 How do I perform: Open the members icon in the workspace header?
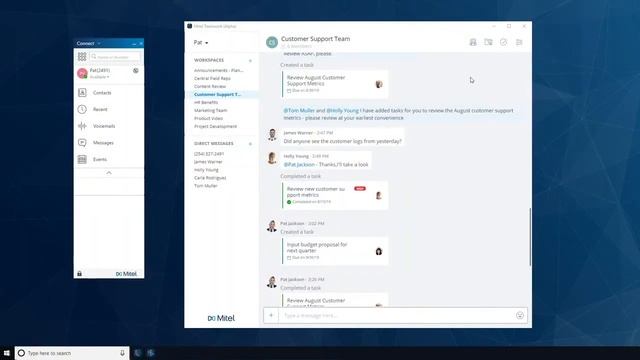(x=473, y=42)
